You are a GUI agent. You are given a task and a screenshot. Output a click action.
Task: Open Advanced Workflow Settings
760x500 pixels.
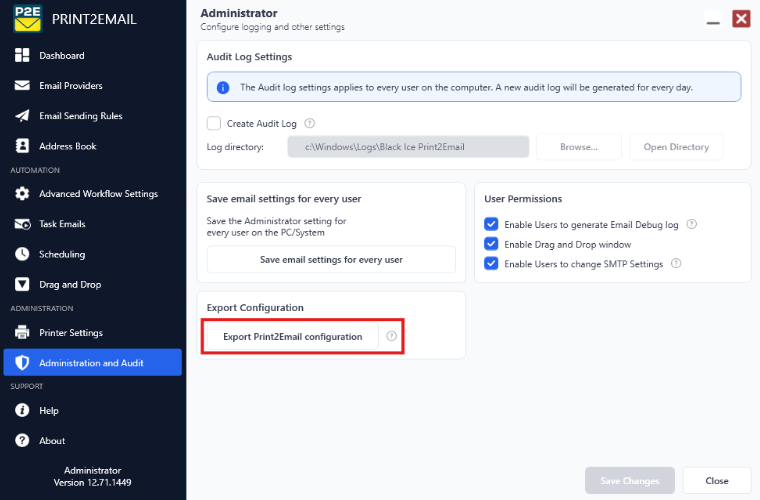coord(93,193)
